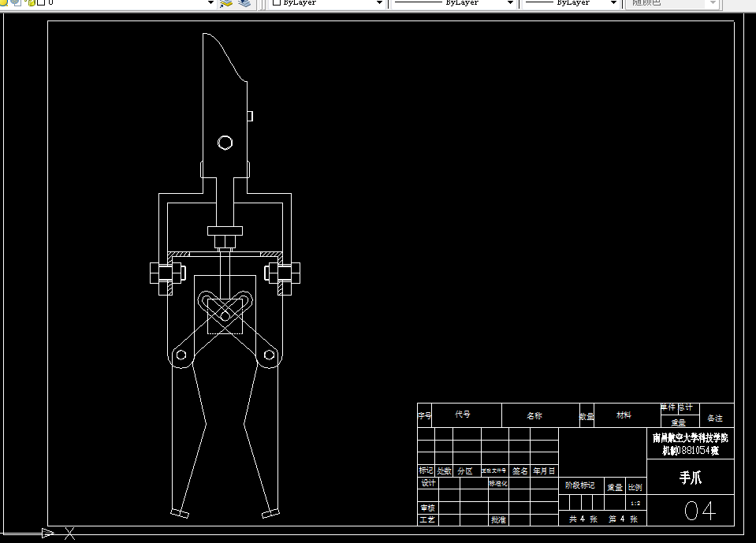Screen dimensions: 756x543
Task: Select the 标准化 label
Action: (498, 483)
